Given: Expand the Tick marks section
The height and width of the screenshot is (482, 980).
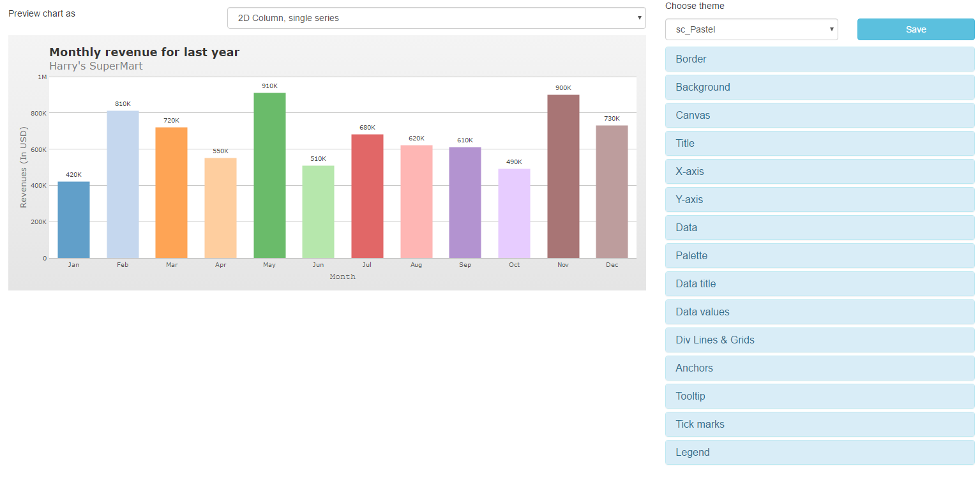Looking at the screenshot, I should [819, 424].
